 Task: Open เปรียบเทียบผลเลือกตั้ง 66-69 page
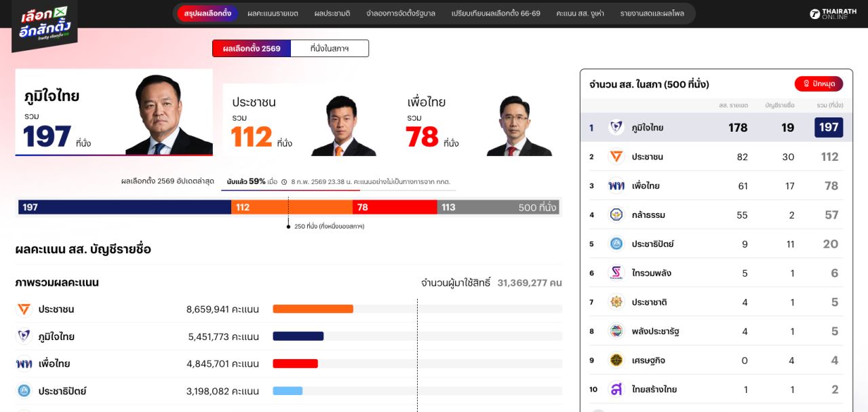coord(496,14)
